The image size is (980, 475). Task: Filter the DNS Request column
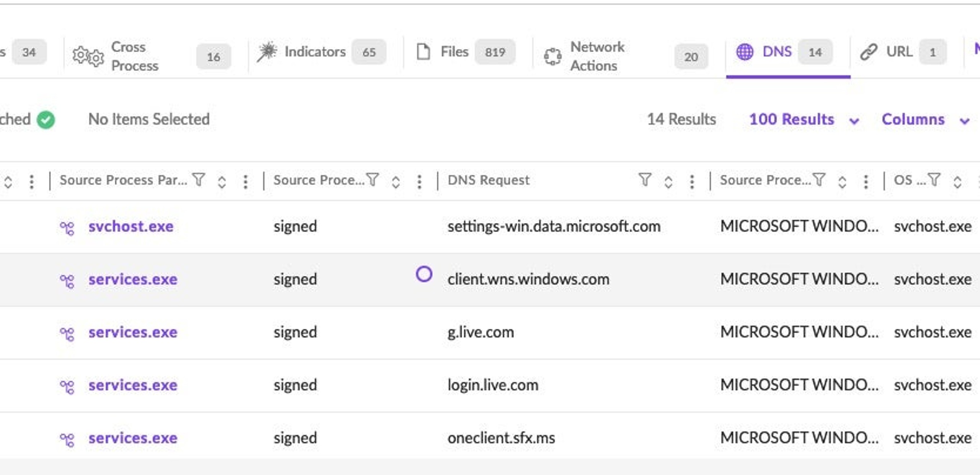(645, 180)
